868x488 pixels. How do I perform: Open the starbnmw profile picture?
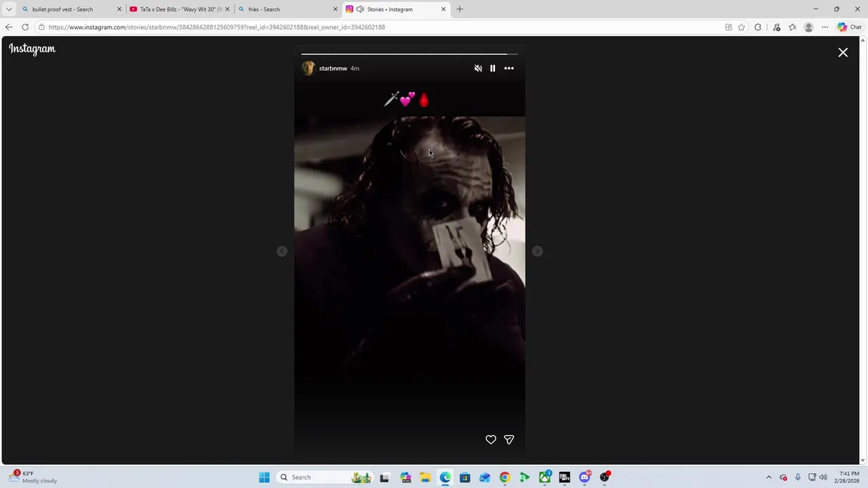[x=308, y=68]
